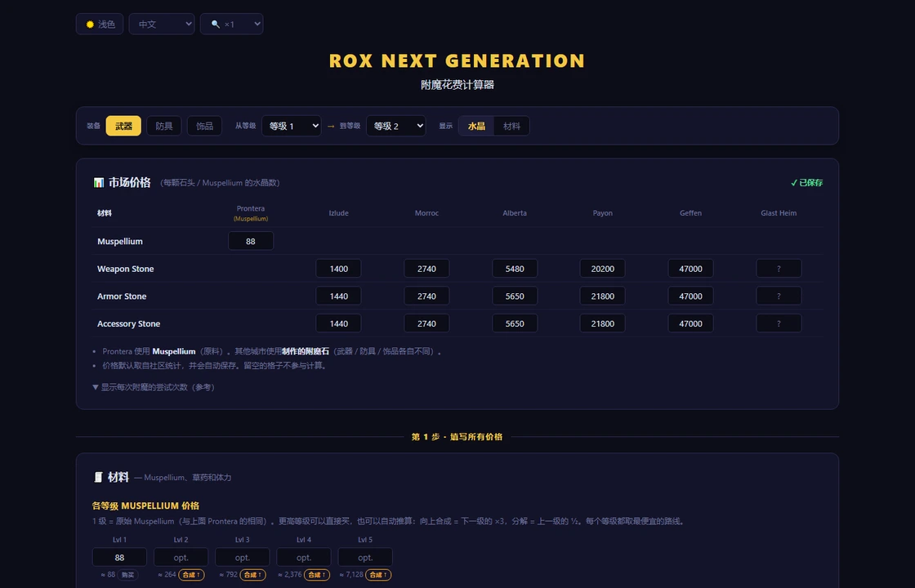Select the optional Lvl 4 price field
Image resolution: width=915 pixels, height=588 pixels.
click(x=303, y=557)
